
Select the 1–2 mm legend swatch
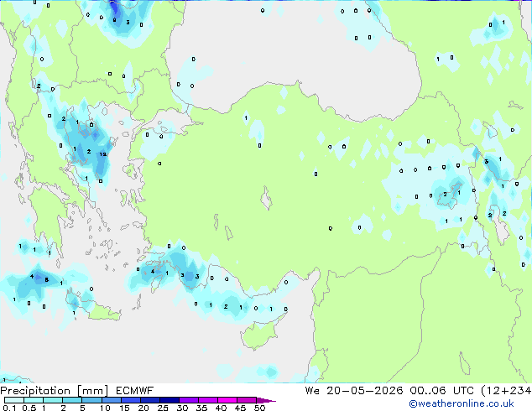53,400
